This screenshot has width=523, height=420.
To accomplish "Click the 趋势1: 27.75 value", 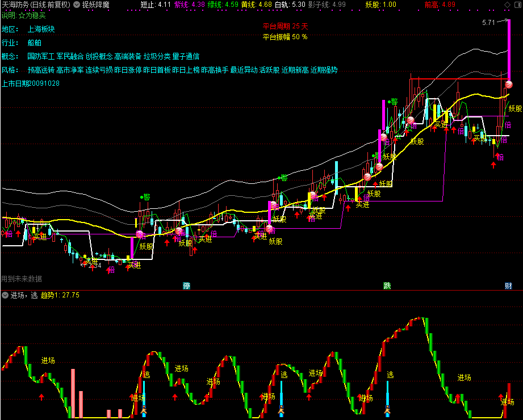I will click(x=60, y=295).
